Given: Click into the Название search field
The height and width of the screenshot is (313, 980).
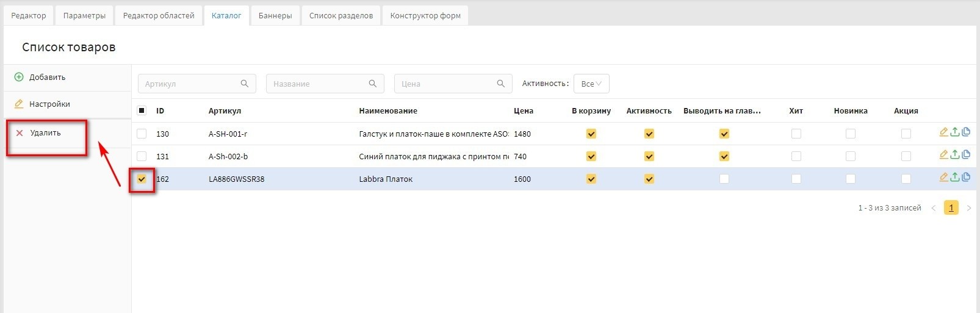Looking at the screenshot, I should pyautogui.click(x=317, y=84).
